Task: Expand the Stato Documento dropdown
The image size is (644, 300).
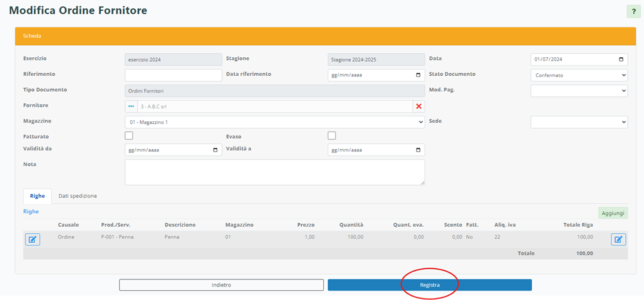Action: [579, 75]
